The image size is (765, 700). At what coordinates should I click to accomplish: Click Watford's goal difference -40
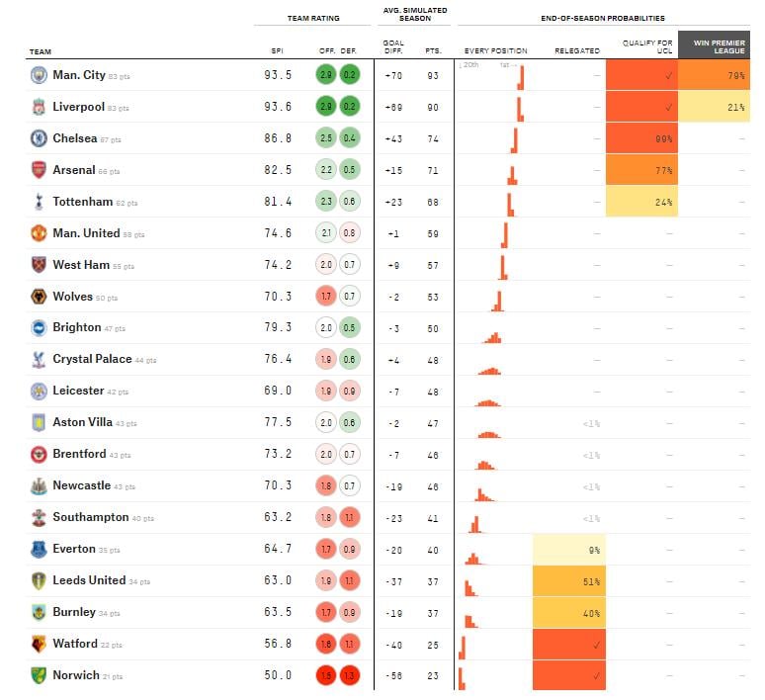(393, 646)
